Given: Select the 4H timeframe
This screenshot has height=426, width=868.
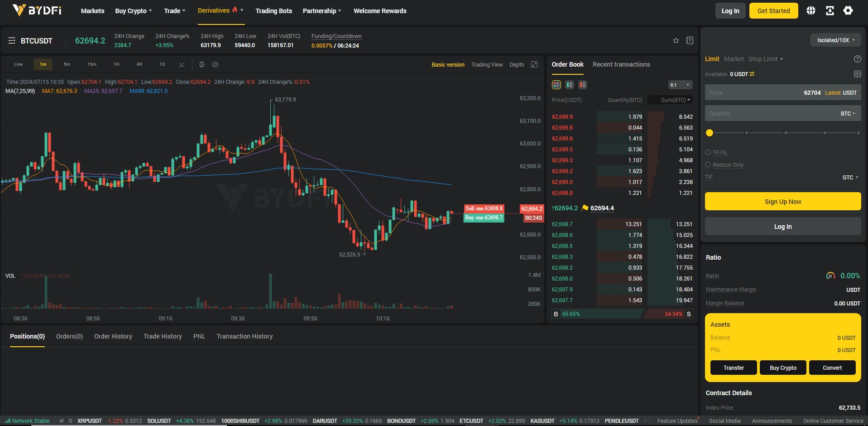Looking at the screenshot, I should coord(139,64).
